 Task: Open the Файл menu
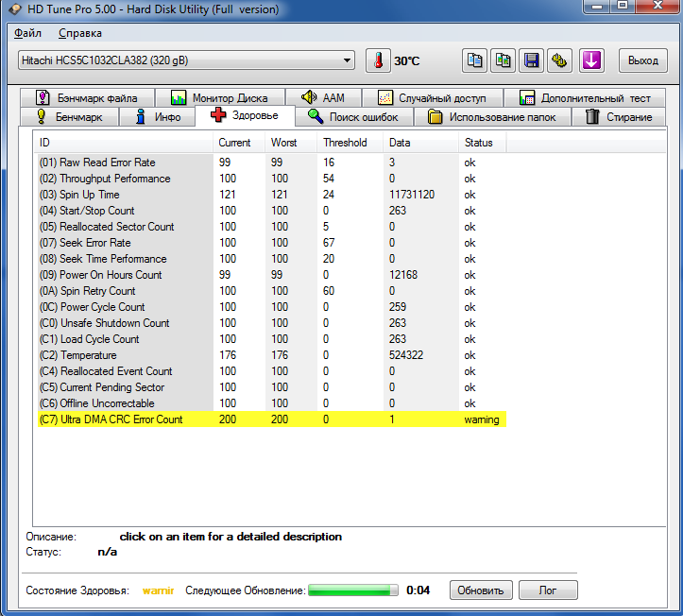point(27,33)
